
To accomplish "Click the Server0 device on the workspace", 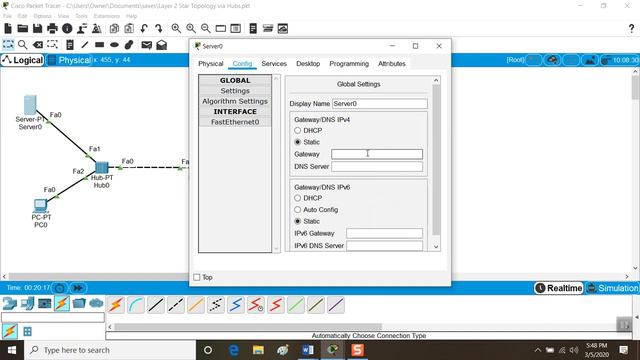I will coord(30,105).
